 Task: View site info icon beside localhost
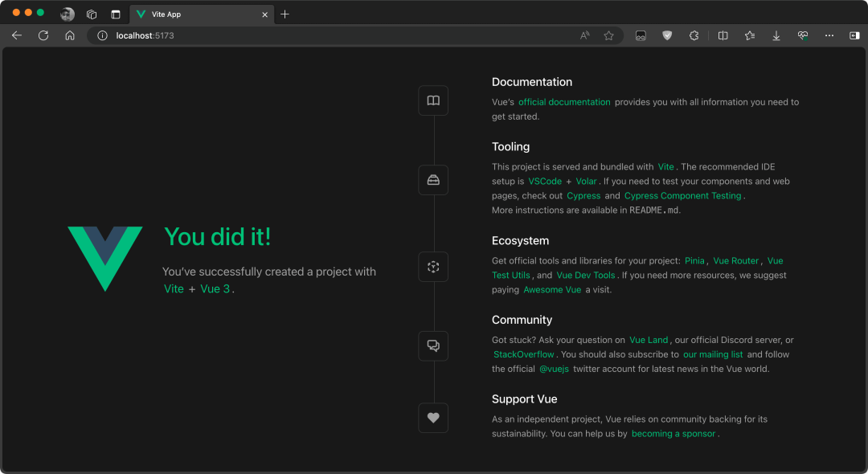(x=102, y=35)
